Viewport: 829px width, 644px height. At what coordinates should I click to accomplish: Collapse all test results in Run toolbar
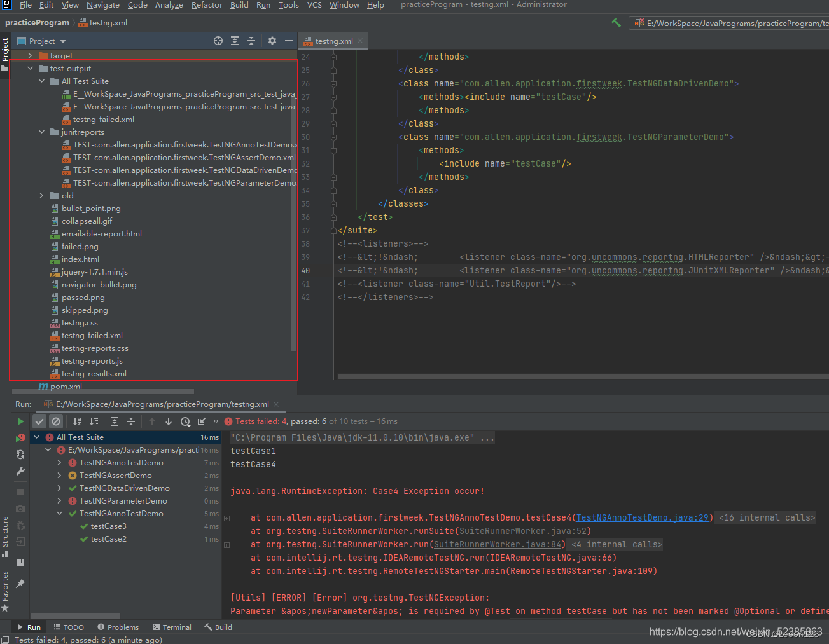tap(131, 421)
